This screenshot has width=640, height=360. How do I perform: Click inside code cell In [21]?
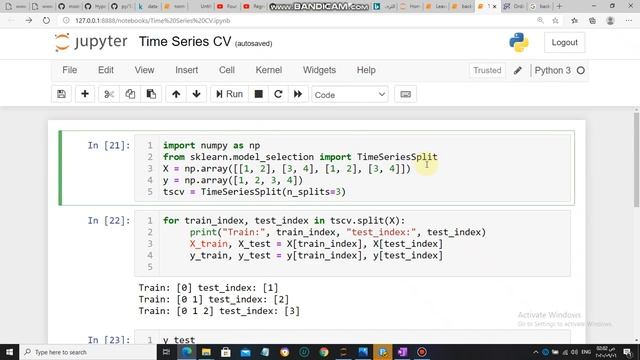click(353, 168)
